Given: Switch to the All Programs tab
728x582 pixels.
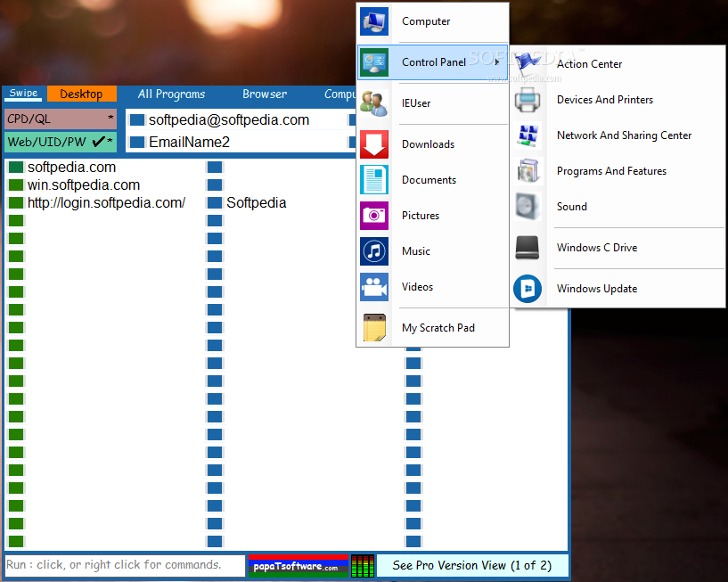Looking at the screenshot, I should coord(171,94).
